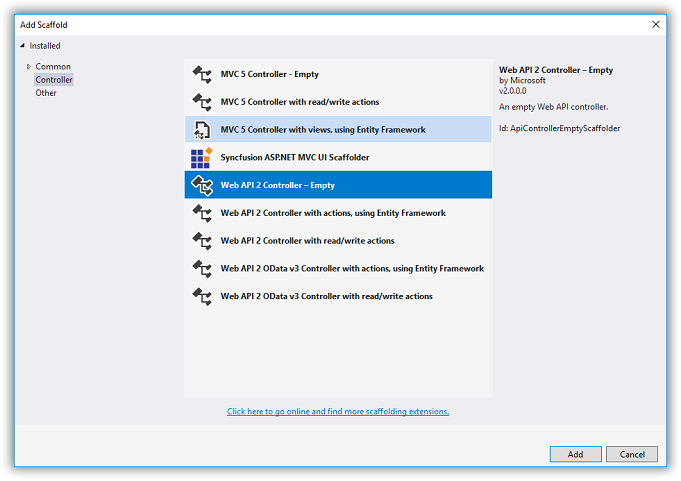Viewport: 681px width, 481px height.
Task: Select the Other category
Action: coord(46,93)
